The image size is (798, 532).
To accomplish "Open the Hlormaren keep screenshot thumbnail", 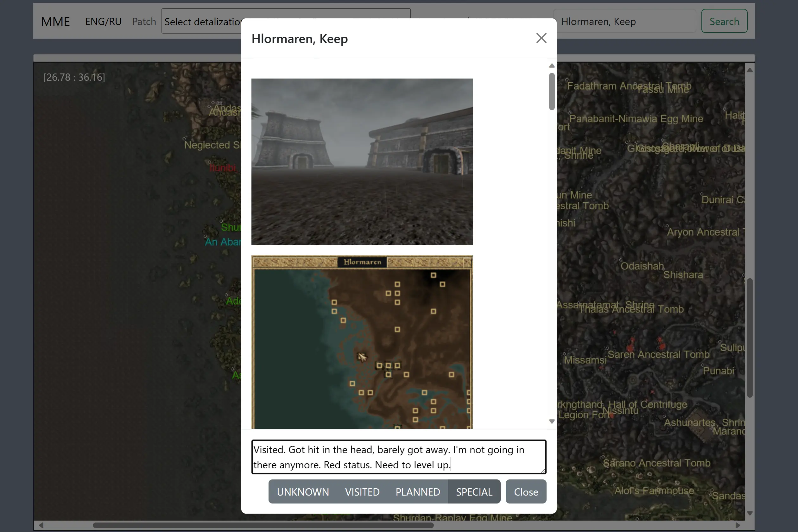I will coord(362,162).
